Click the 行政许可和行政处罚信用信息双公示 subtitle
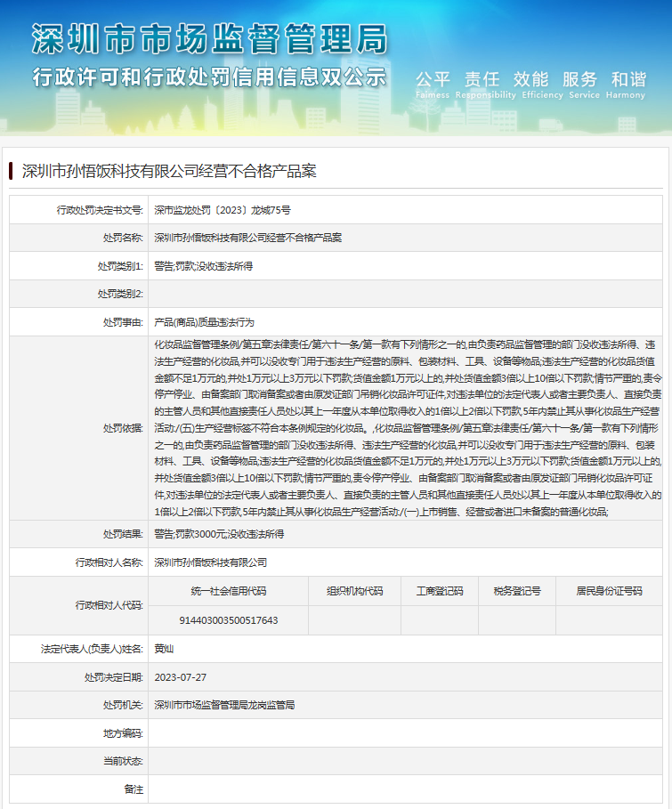 click(x=209, y=77)
